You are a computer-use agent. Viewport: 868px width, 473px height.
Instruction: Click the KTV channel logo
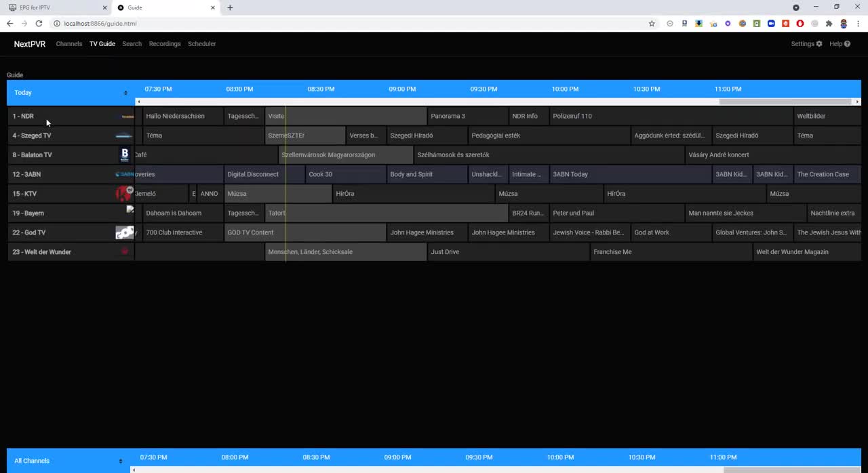tap(124, 194)
